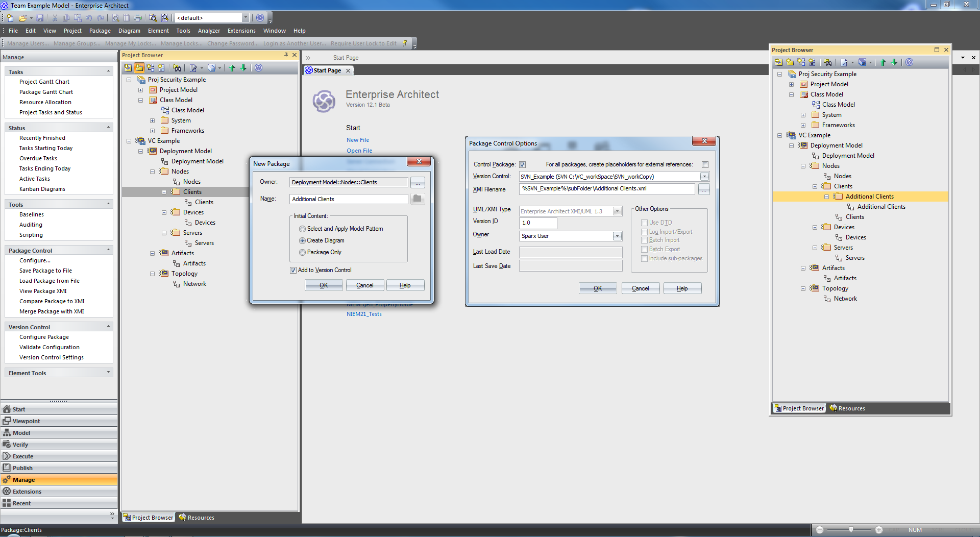Click the green Move Up arrow in the left Project Browser
Image resolution: width=980 pixels, height=537 pixels.
pos(232,68)
